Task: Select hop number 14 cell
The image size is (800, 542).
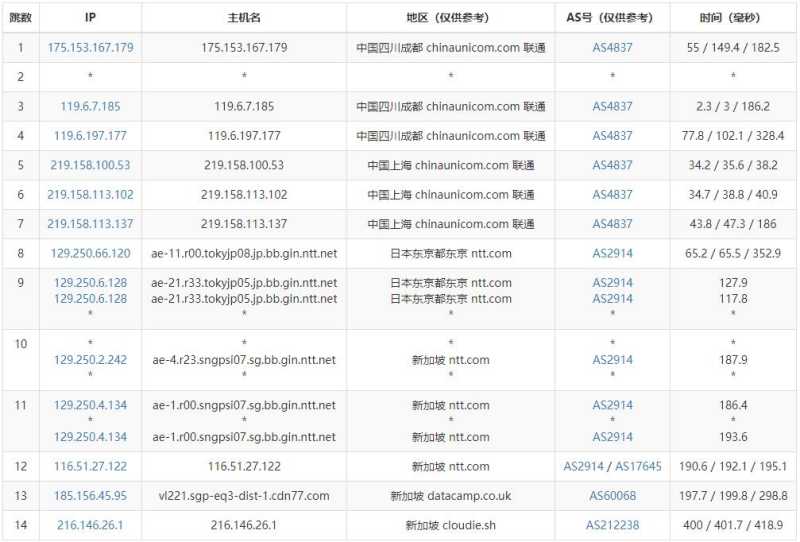Action: pos(20,525)
